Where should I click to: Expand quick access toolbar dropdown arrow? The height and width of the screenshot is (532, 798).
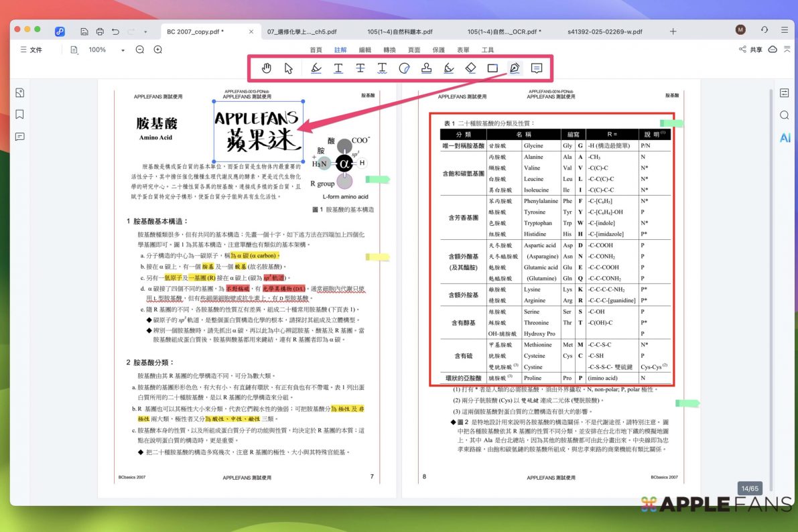tap(145, 31)
